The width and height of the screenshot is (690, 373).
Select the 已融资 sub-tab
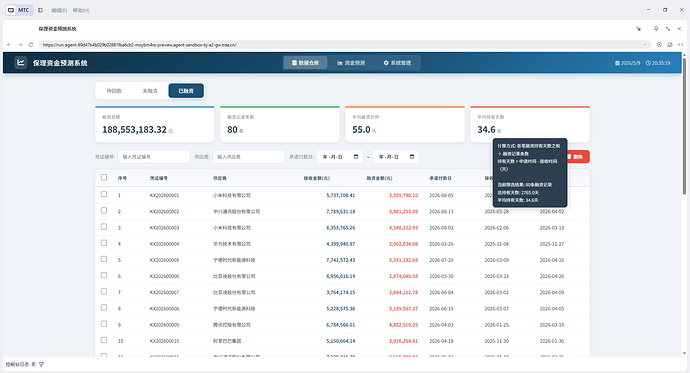pyautogui.click(x=186, y=91)
